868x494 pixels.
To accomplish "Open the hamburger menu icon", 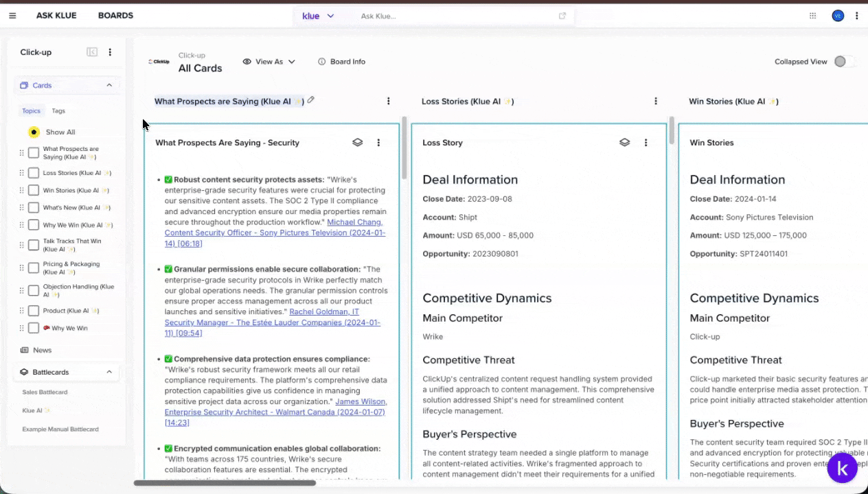I will click(12, 16).
